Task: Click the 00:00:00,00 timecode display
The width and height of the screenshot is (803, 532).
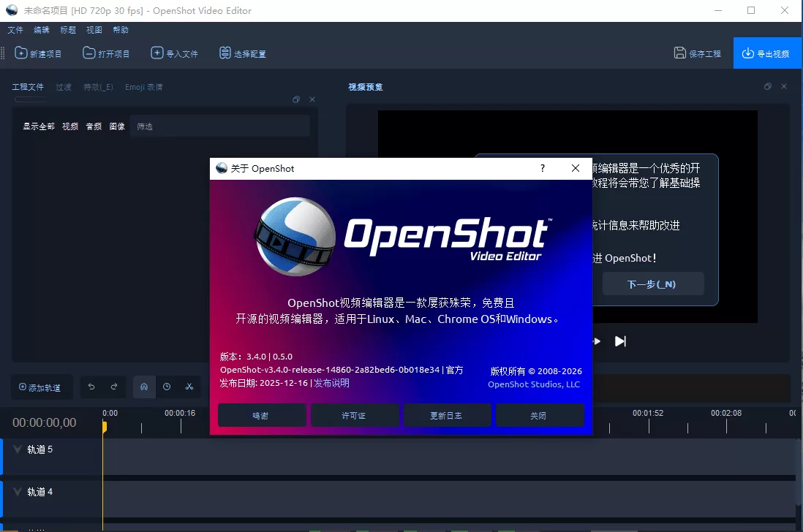Action: pos(45,422)
